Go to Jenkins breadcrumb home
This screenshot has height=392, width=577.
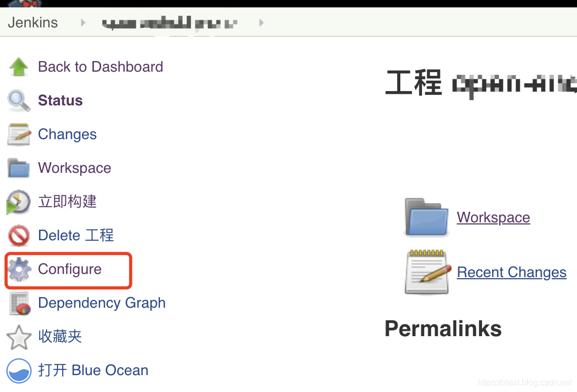pos(33,23)
